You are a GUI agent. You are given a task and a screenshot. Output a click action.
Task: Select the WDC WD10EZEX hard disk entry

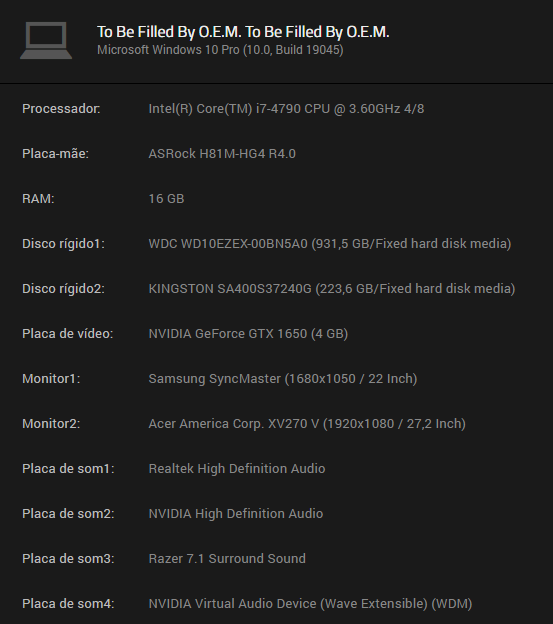[x=330, y=244]
